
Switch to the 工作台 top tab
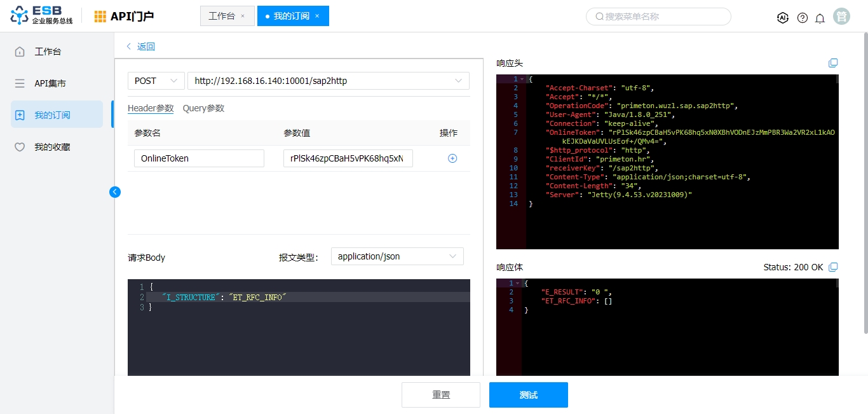[222, 16]
